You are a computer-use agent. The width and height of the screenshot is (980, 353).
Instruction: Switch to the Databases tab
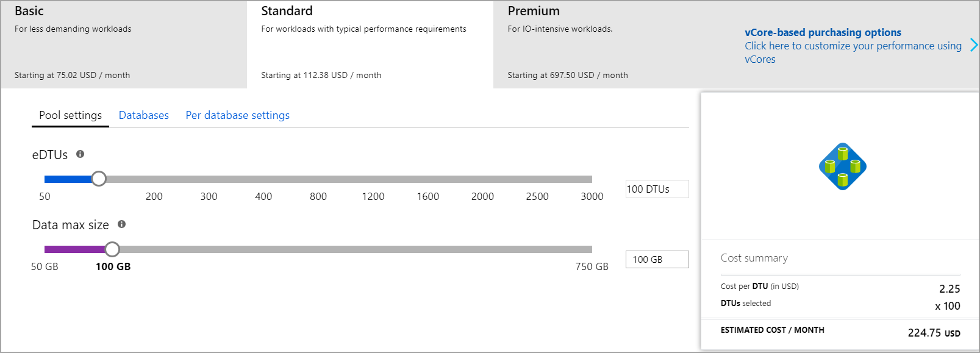click(144, 115)
